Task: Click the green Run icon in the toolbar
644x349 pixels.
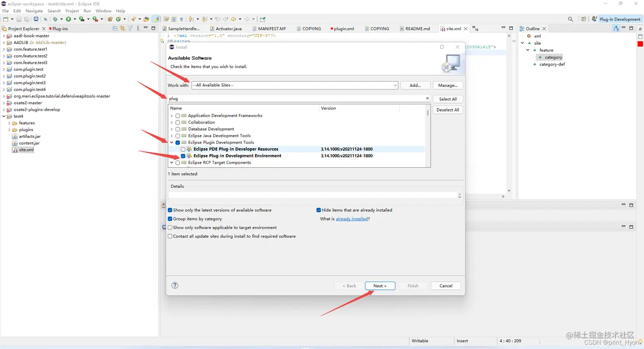Action: click(x=68, y=19)
